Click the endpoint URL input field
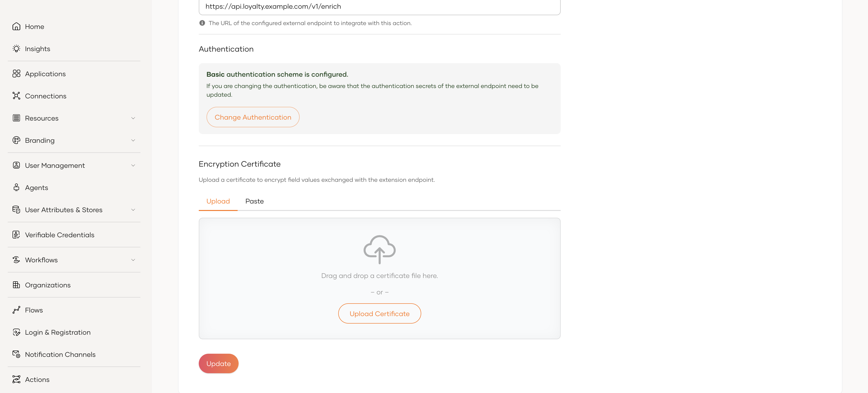Screen dimensions: 868x393 coord(379,7)
